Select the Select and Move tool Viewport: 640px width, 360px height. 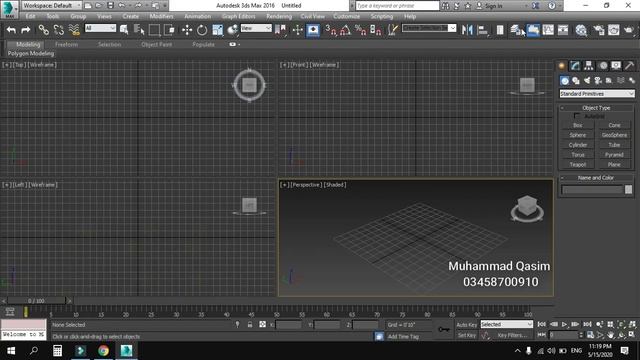click(x=187, y=30)
